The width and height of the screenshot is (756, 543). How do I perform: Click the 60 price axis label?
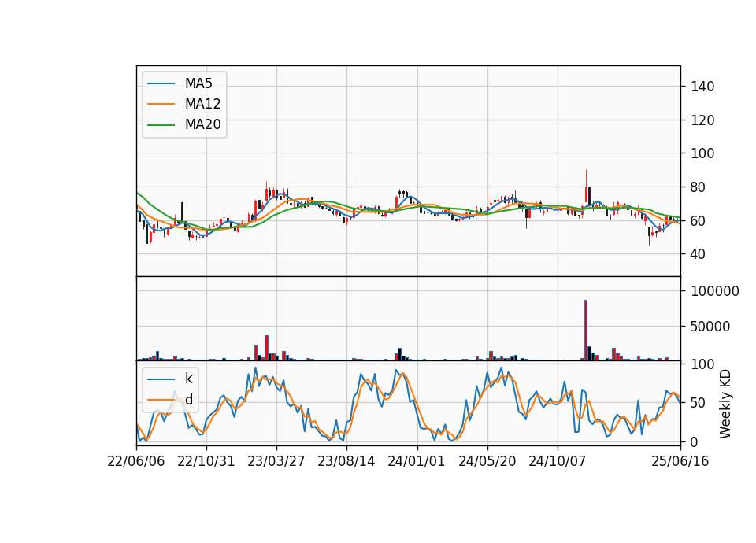699,221
